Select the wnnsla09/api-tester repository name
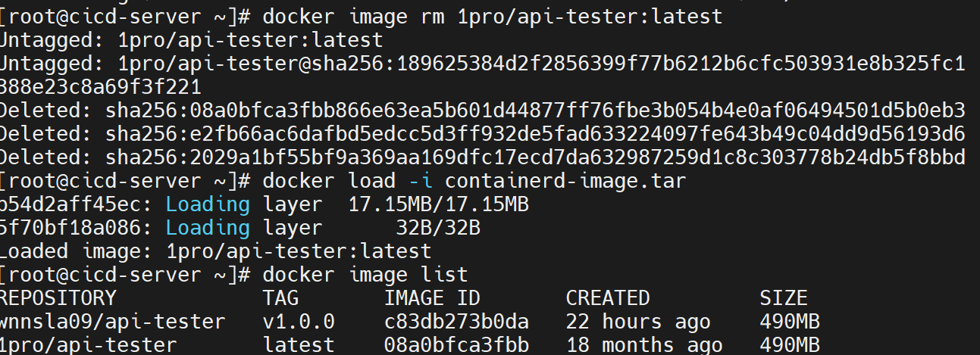This screenshot has width=980, height=355. tap(112, 322)
